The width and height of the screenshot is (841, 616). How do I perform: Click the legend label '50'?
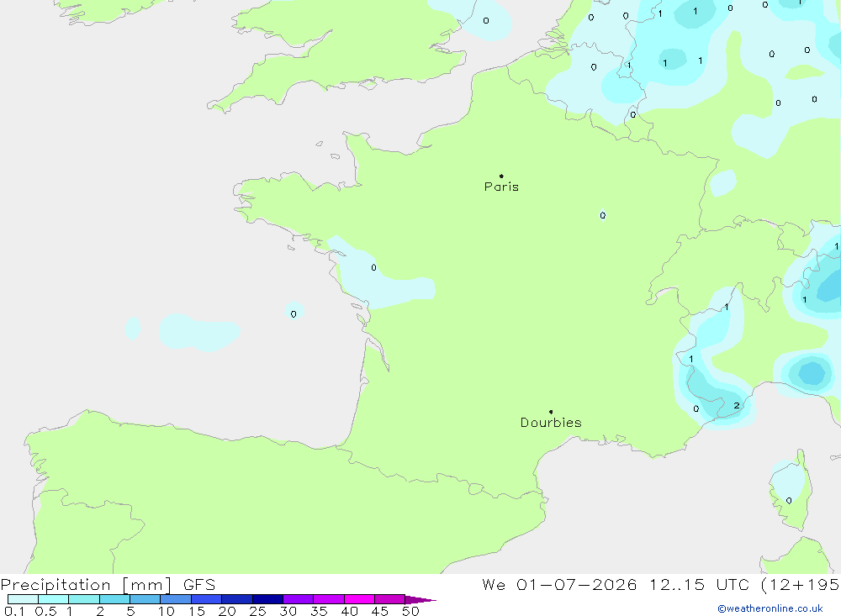tap(410, 611)
